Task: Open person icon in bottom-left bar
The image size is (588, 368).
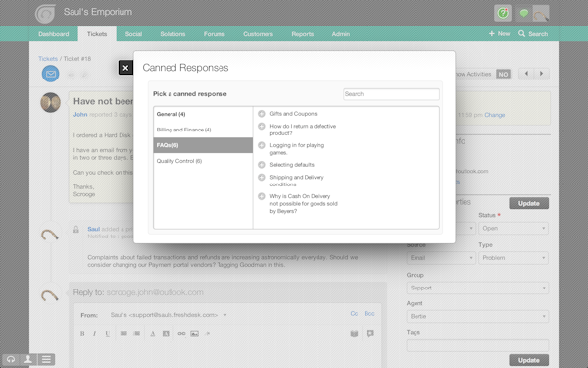Action: 28,359
